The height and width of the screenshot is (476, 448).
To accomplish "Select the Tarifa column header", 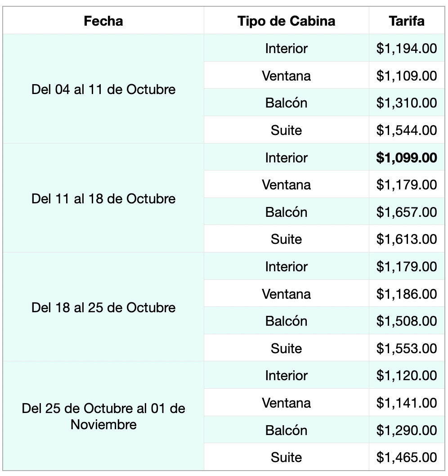I will pyautogui.click(x=407, y=21).
